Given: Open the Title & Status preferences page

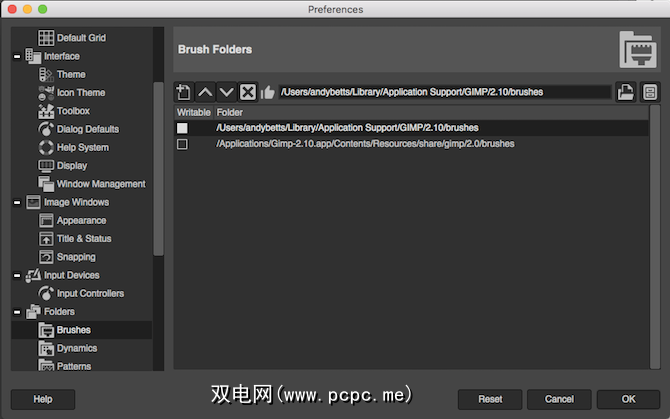Looking at the screenshot, I should (x=84, y=239).
